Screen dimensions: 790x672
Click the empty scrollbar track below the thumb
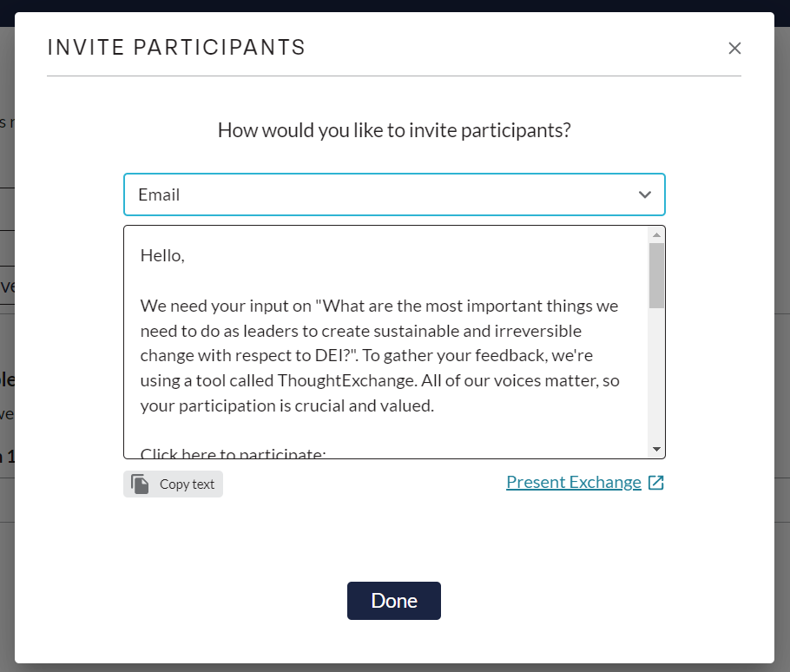[656, 375]
